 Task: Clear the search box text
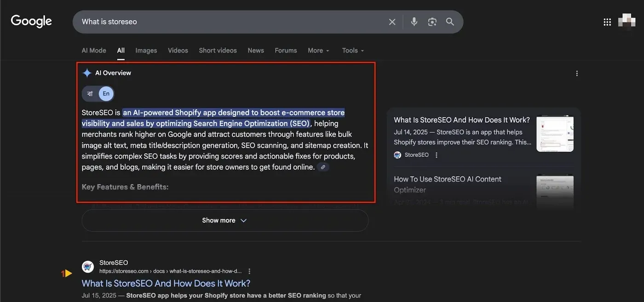(x=392, y=22)
